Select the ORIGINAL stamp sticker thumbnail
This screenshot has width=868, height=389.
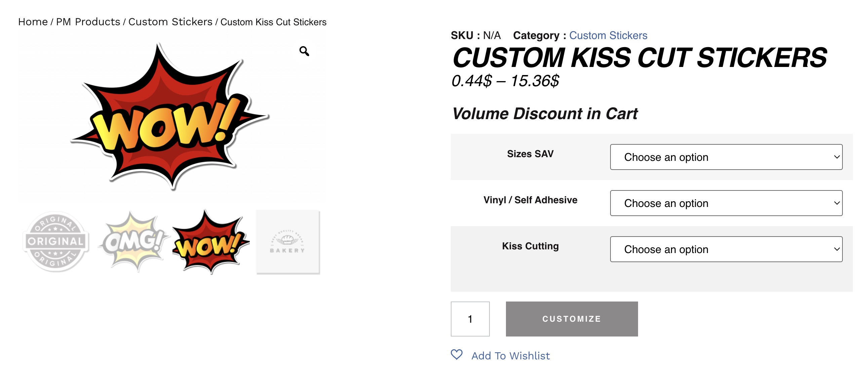(x=55, y=242)
